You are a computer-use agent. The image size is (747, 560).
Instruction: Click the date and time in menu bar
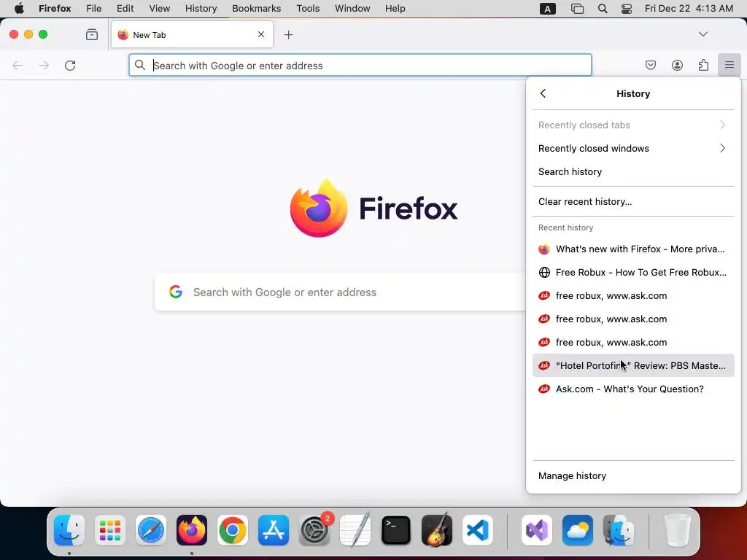(x=689, y=9)
